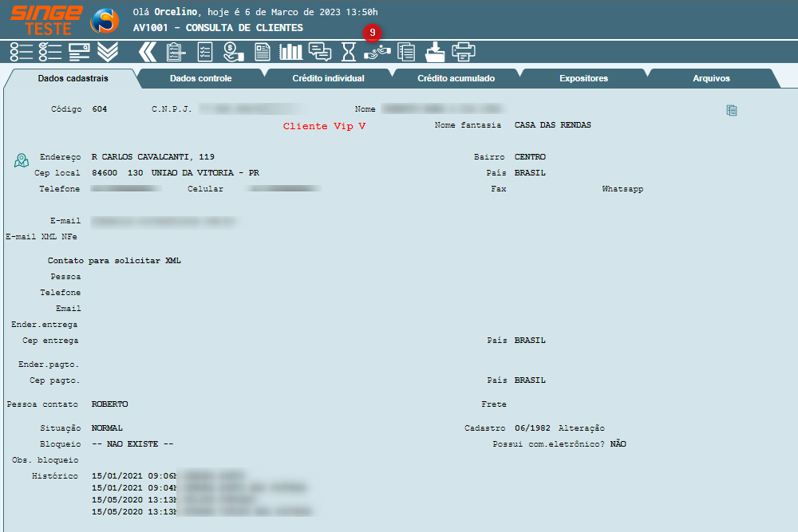Image resolution: width=798 pixels, height=532 pixels.
Task: Click the copy icon at right of Nome
Action: [731, 111]
